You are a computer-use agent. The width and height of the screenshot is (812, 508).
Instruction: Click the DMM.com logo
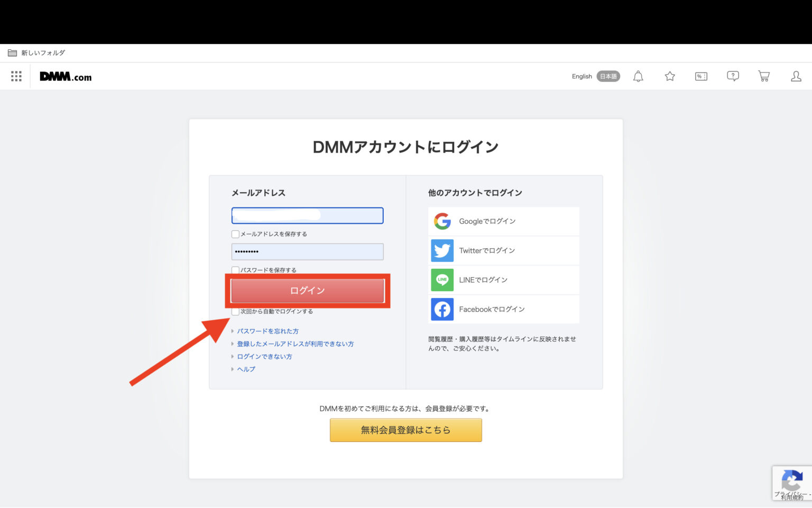[65, 76]
